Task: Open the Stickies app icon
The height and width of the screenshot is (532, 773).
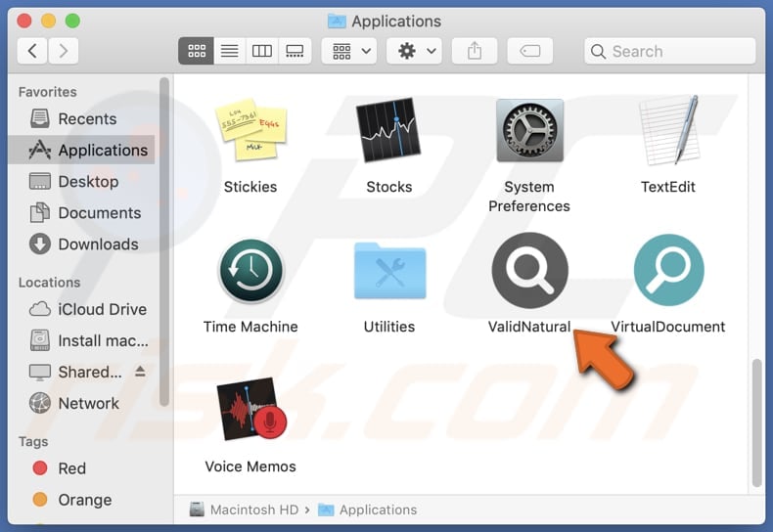Action: 250,130
